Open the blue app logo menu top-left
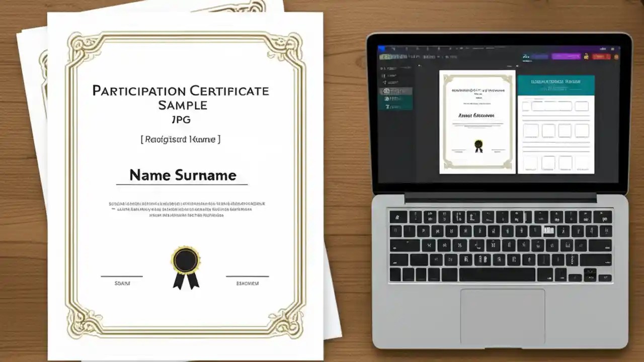 coord(383,48)
